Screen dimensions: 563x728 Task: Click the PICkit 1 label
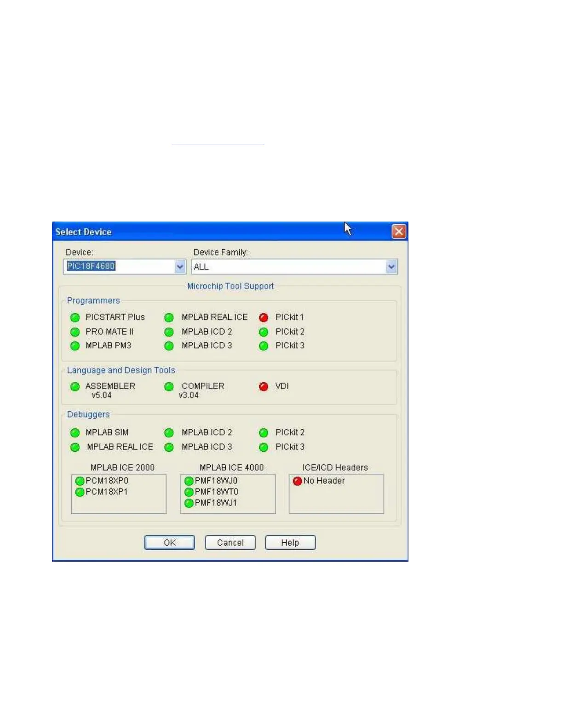tap(290, 317)
